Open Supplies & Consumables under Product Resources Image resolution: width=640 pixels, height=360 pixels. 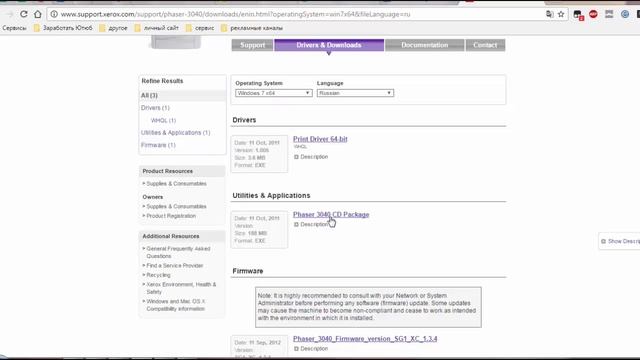[x=176, y=184]
